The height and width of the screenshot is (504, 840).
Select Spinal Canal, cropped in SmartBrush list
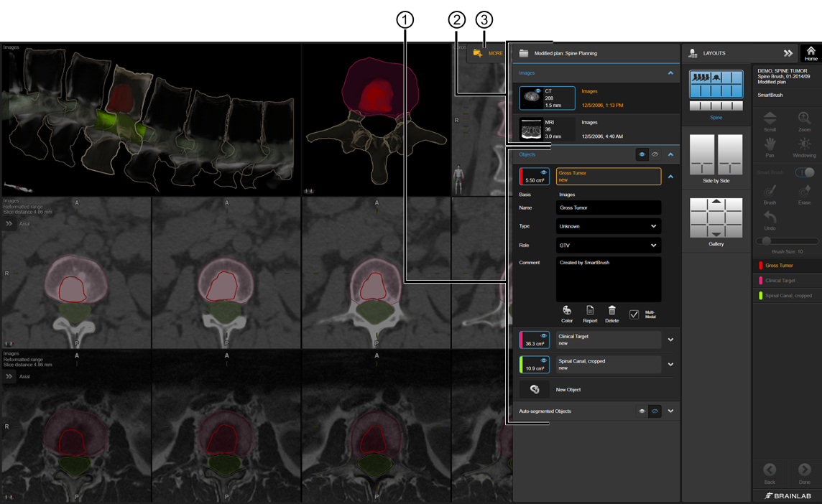787,295
